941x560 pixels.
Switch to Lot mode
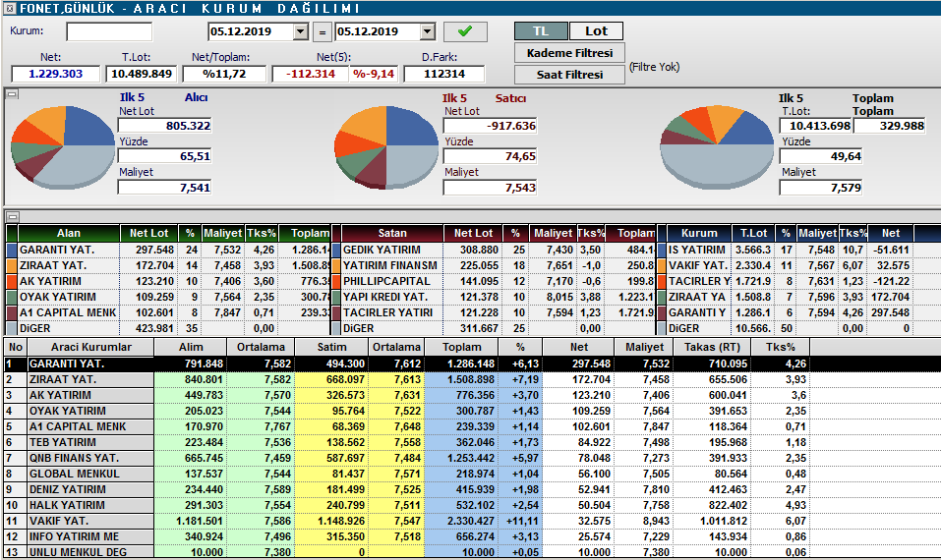[596, 31]
